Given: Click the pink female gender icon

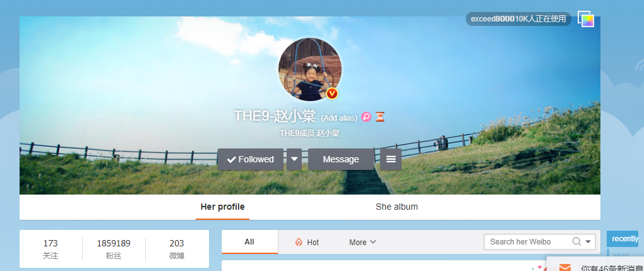Looking at the screenshot, I should [x=366, y=117].
